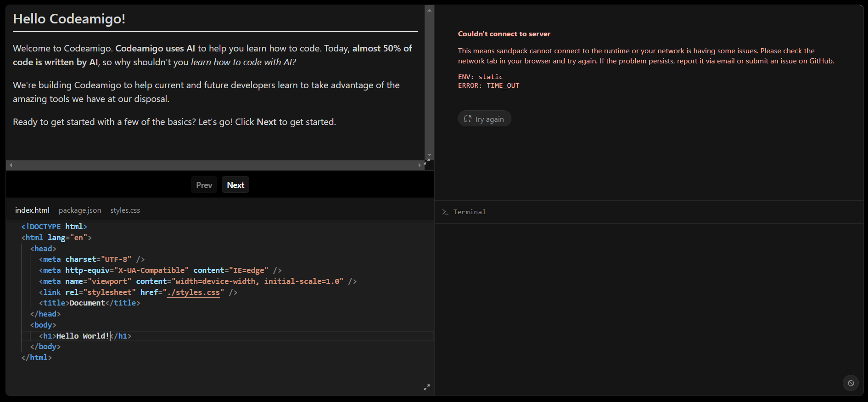This screenshot has height=402, width=868.
Task: Click the refresh icon inside Try again
Action: pyautogui.click(x=468, y=119)
